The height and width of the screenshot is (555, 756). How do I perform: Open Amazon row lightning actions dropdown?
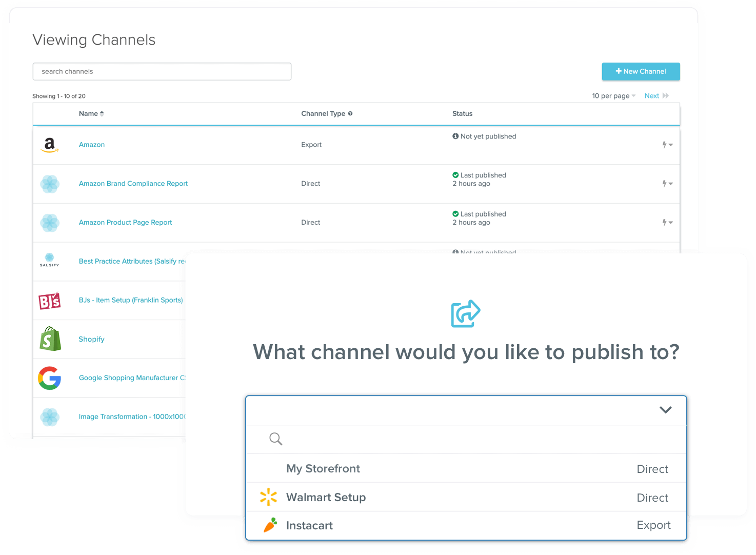click(667, 145)
